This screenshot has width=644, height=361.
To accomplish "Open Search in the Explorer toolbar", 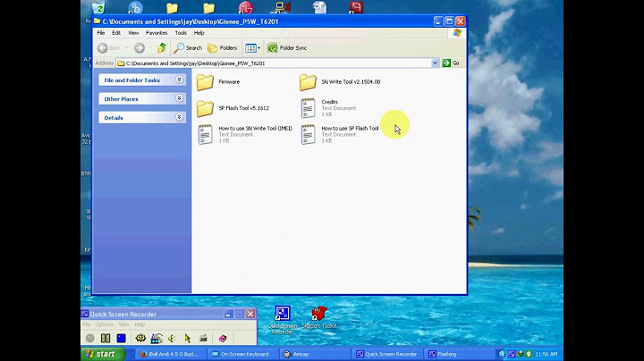I will pos(188,48).
